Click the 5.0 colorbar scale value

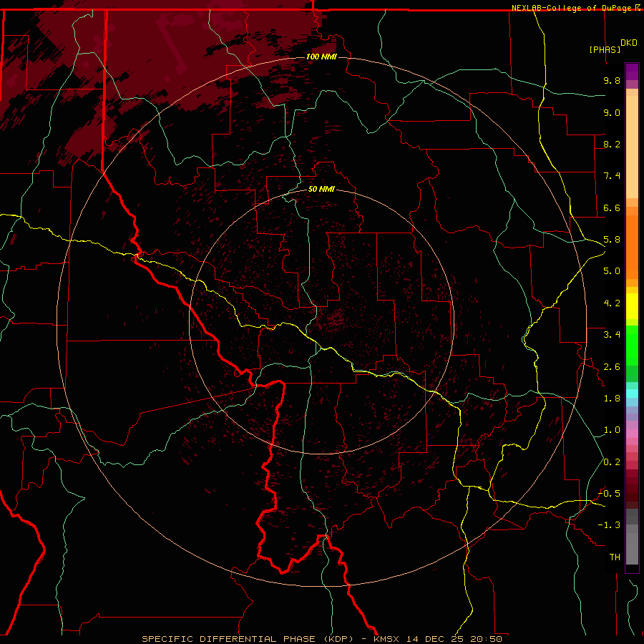(612, 271)
